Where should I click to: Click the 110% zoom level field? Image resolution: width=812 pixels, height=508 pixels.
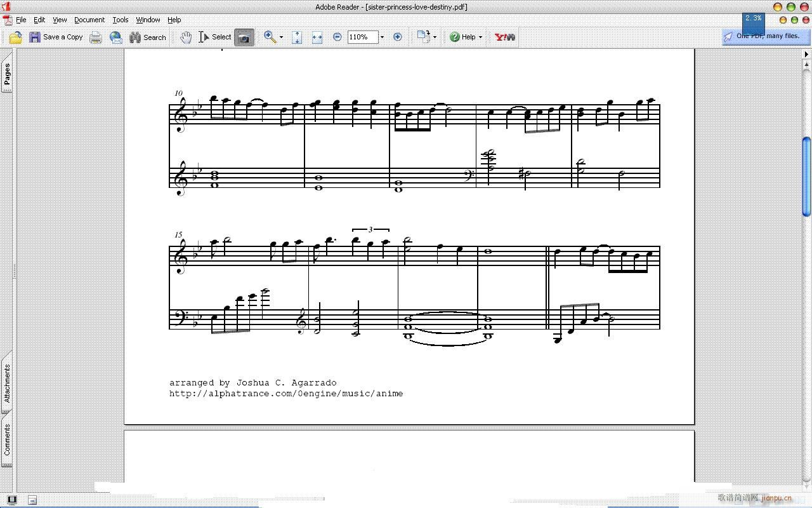[363, 37]
